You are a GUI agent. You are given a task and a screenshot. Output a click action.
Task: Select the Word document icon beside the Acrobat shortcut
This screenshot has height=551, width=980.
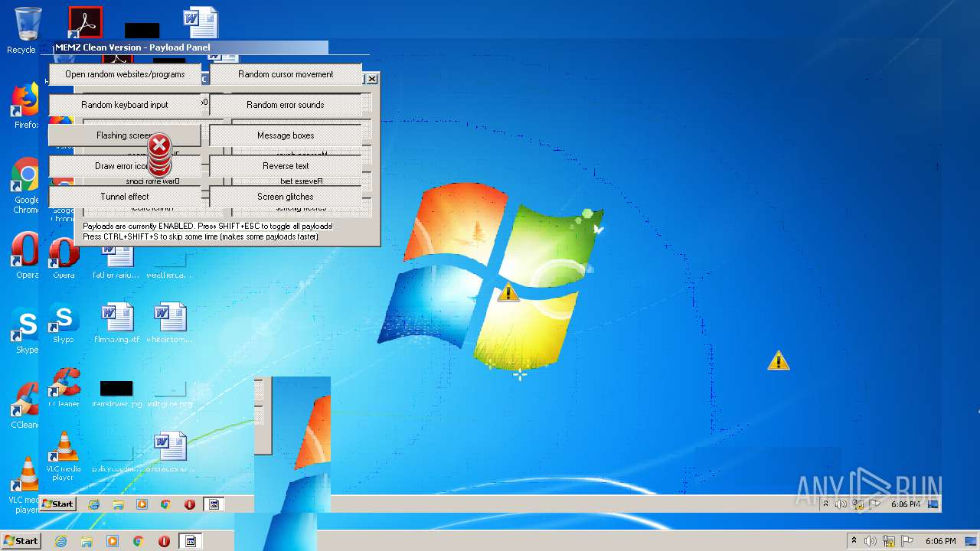coord(201,23)
